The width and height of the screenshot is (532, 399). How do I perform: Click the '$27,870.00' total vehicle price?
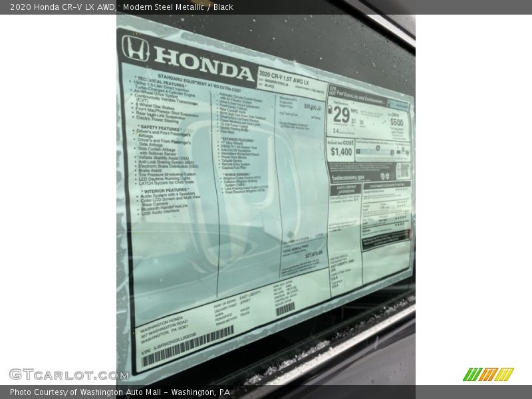(x=313, y=255)
